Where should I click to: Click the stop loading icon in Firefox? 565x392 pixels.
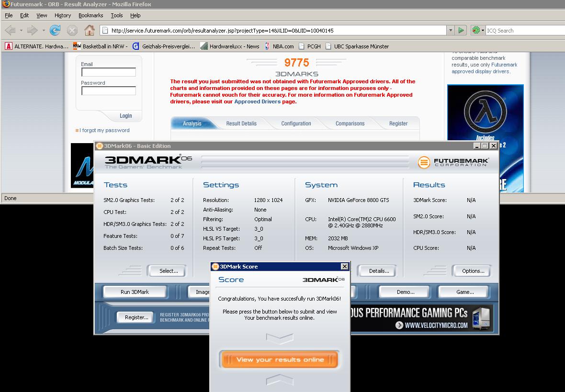(72, 30)
